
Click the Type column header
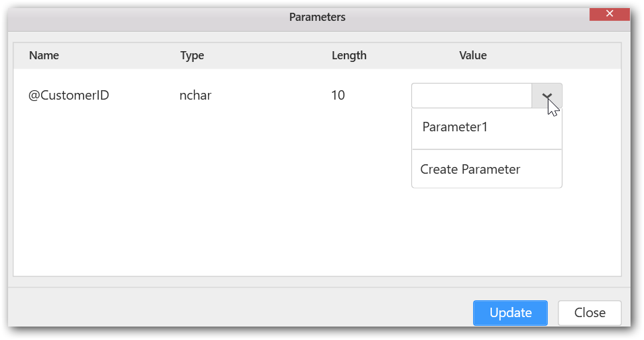[192, 56]
